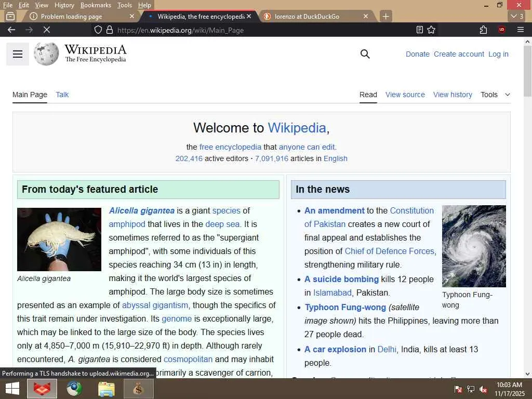
Task: Click the browser forward arrow
Action: click(x=29, y=30)
